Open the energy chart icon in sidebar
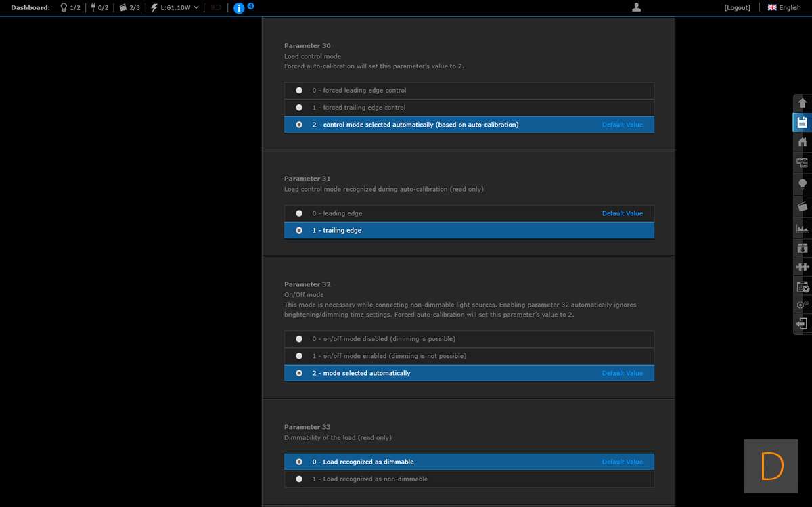 point(803,228)
